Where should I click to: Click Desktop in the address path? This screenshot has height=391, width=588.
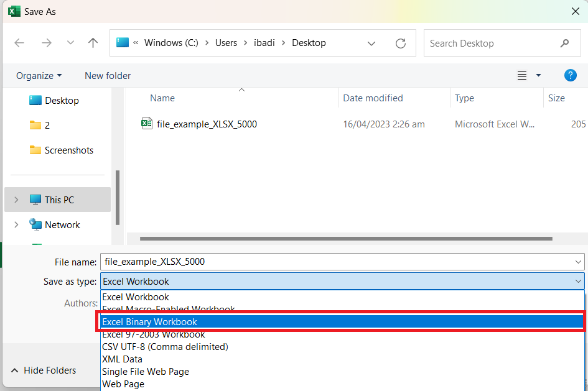tap(309, 43)
